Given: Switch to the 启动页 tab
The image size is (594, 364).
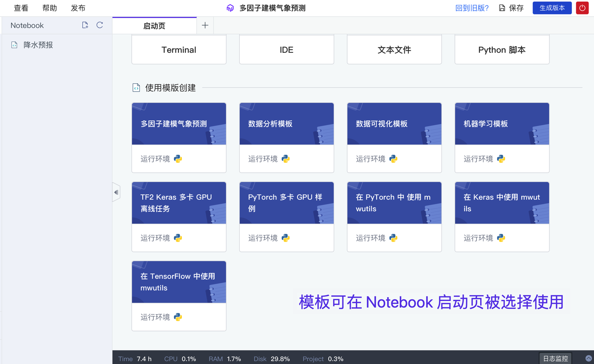Looking at the screenshot, I should pos(154,26).
